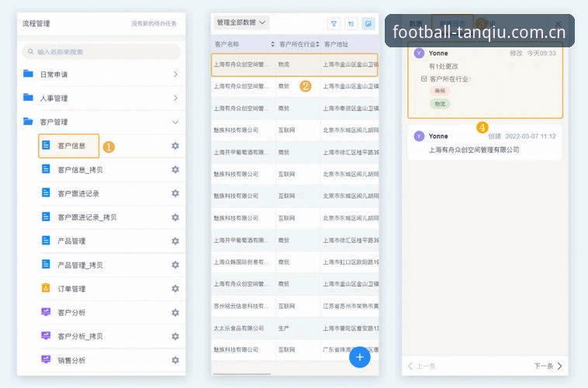Click the 太太乐食品有限公司 cell
Screen dimensions: 588x388
tap(239, 328)
